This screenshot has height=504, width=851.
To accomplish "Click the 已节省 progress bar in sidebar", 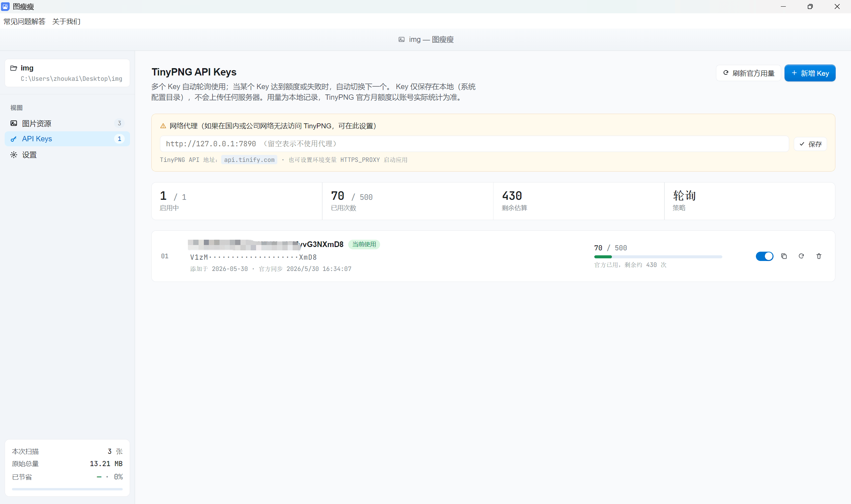I will [67, 489].
